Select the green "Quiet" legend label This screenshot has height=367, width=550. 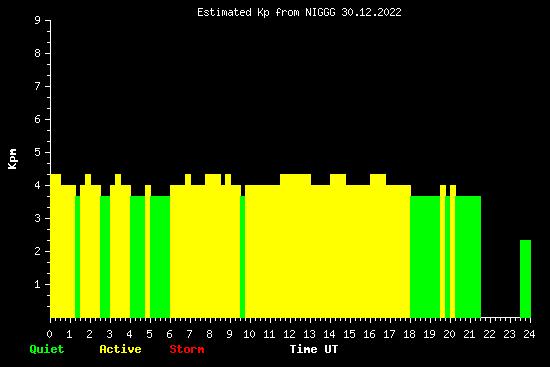(x=47, y=349)
